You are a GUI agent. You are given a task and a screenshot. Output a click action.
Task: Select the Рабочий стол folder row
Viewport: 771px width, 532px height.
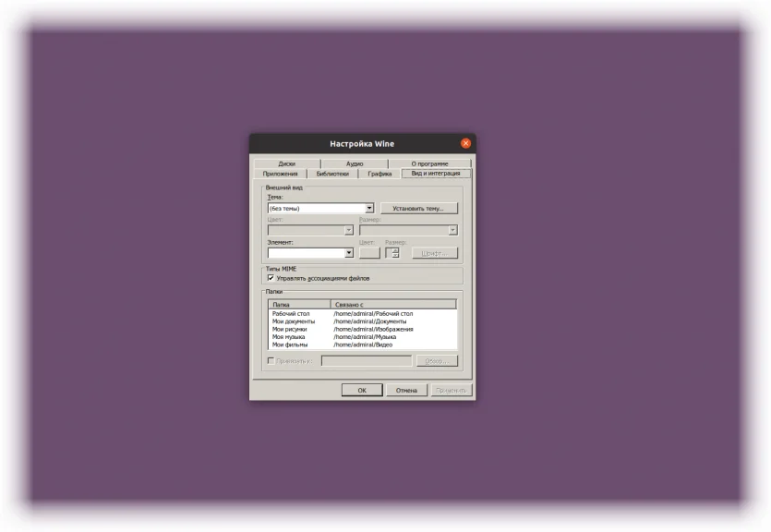pos(362,313)
